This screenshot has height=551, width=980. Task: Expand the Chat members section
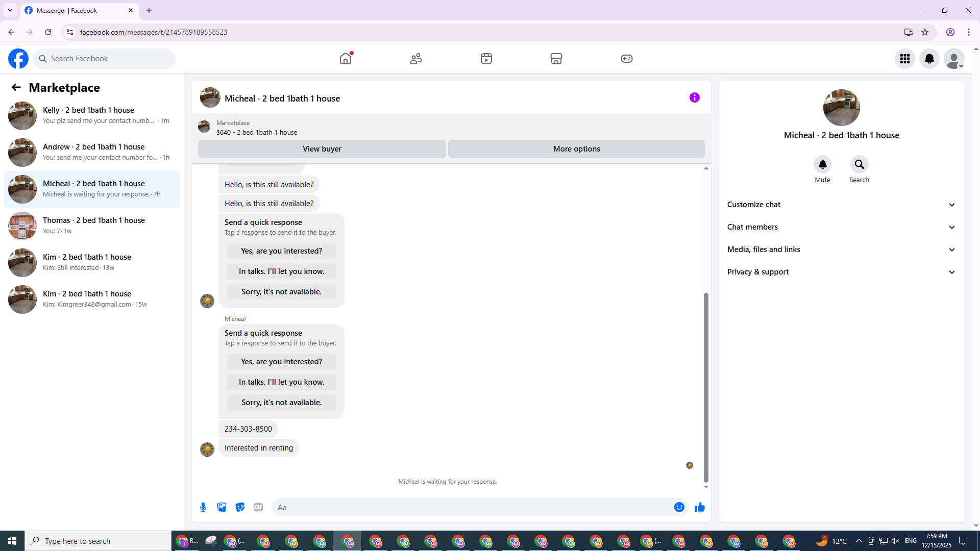tap(841, 227)
